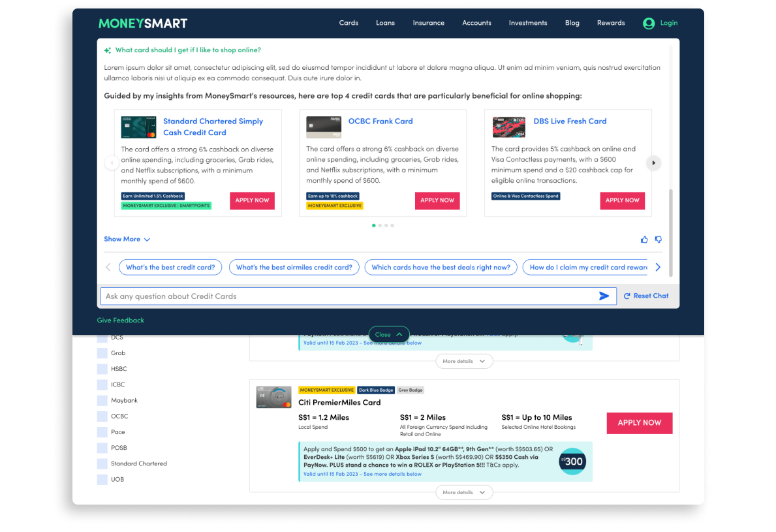Check the DCS filter checkbox
The width and height of the screenshot is (776, 532).
tap(102, 337)
